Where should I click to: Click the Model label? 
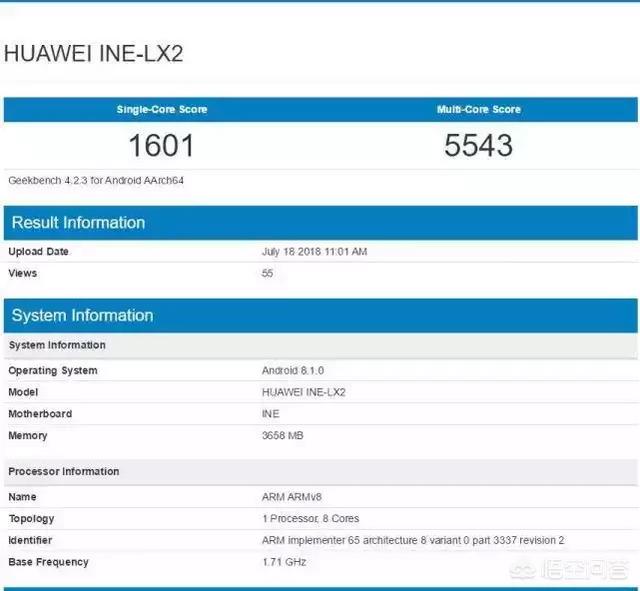(23, 392)
